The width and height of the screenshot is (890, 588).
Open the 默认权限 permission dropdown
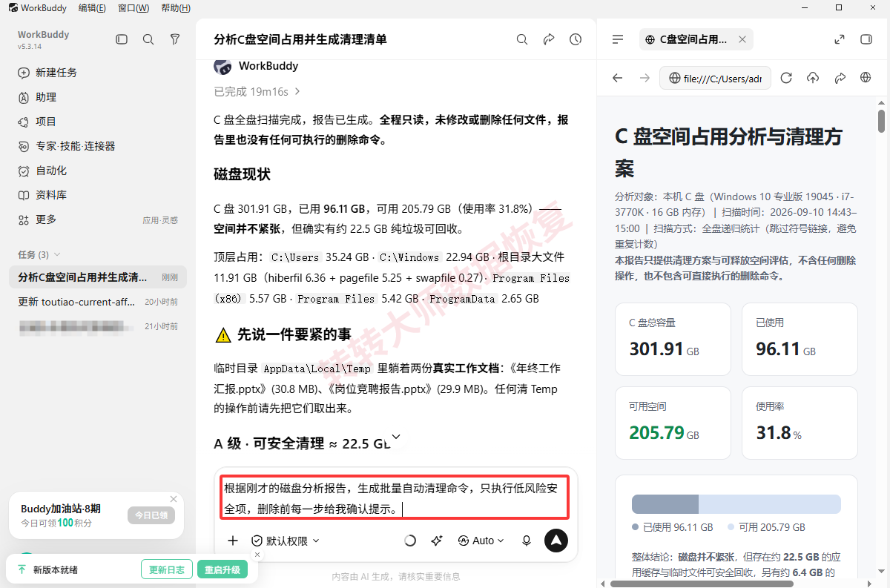[x=286, y=541]
